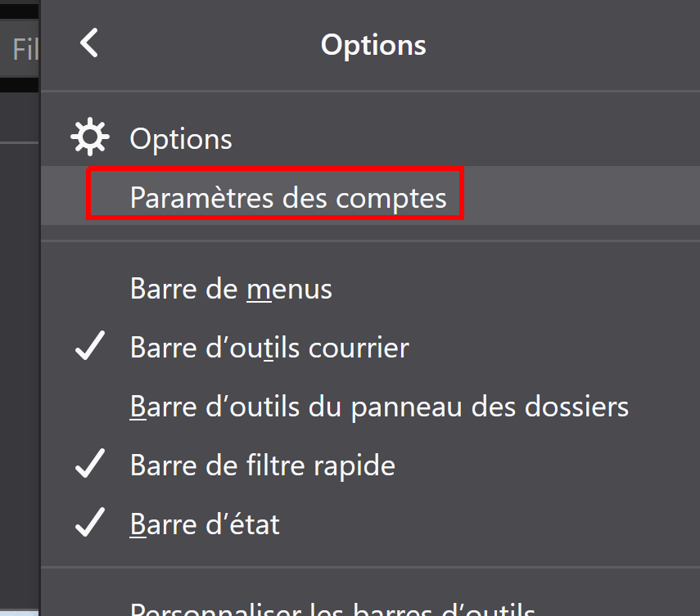The width and height of the screenshot is (700, 616).
Task: Turn off the Barre d'état
Action: 205,524
